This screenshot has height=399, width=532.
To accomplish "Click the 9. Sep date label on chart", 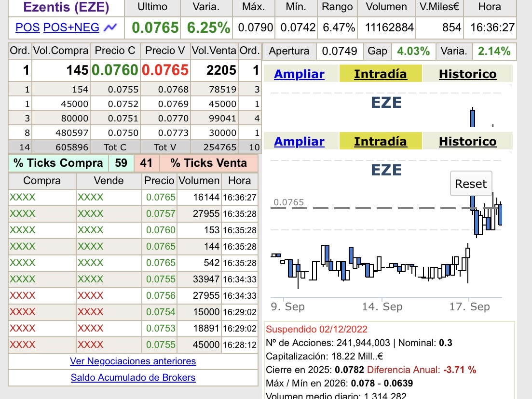I will [x=288, y=306].
